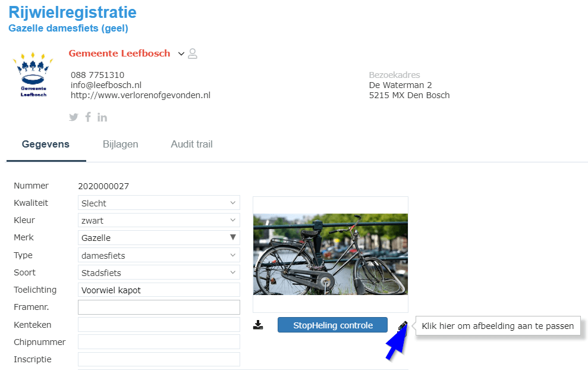Expand the chevron next to Gemeente Leefbosch
Viewport: 588px width, 370px height.
[181, 54]
